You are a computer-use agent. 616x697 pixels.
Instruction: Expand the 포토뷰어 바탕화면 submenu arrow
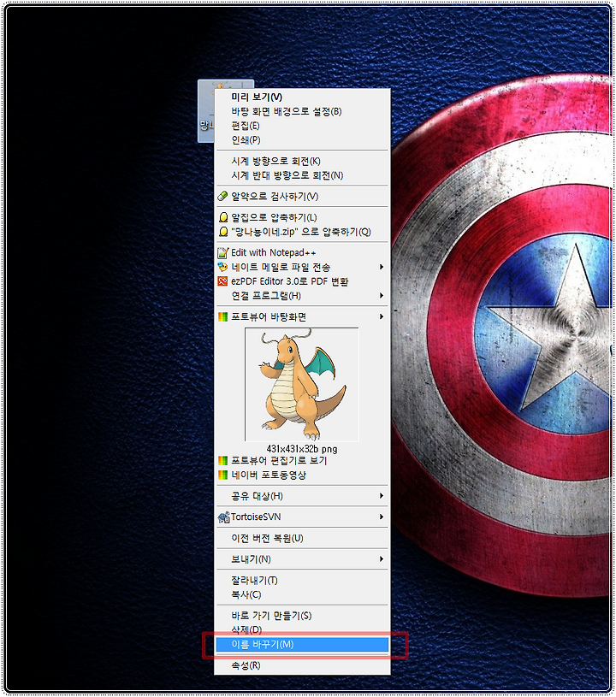(x=382, y=317)
